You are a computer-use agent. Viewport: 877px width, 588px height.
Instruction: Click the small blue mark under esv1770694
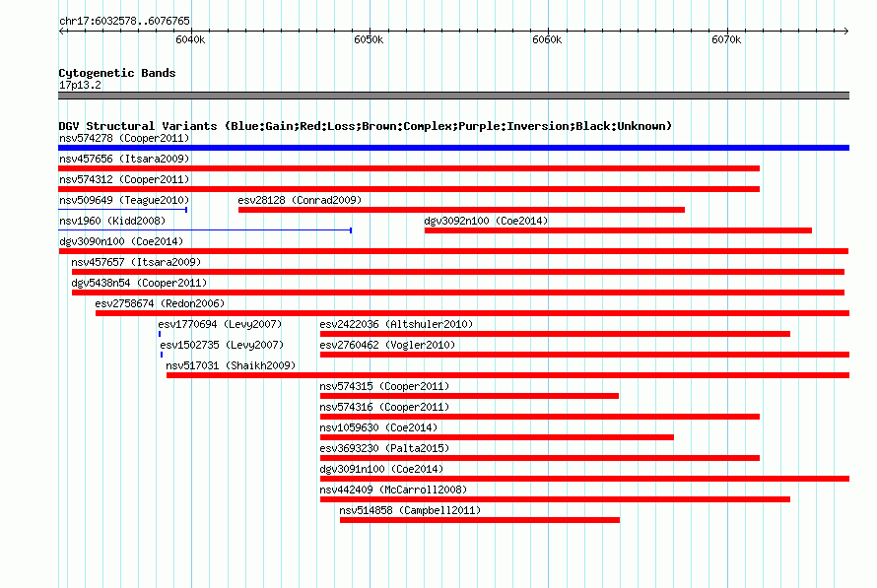point(160,334)
